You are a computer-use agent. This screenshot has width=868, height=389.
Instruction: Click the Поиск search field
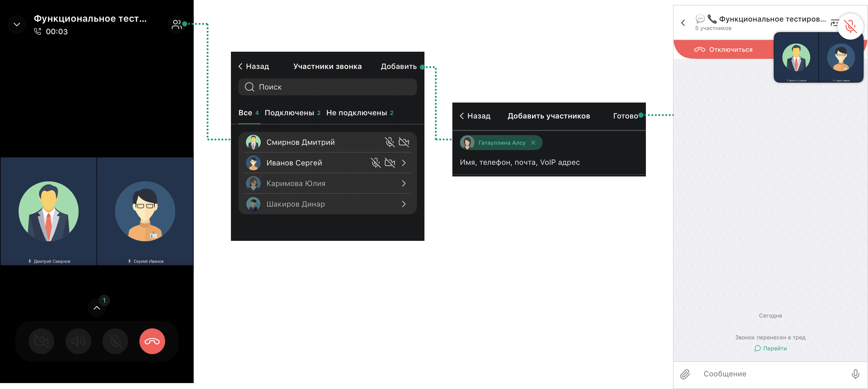[x=327, y=87]
